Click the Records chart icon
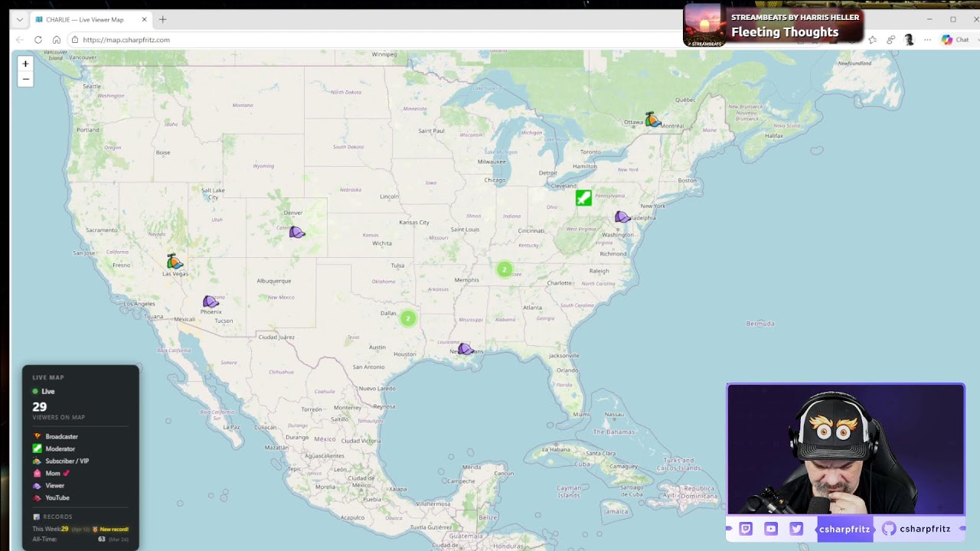Image resolution: width=980 pixels, height=551 pixels. tap(36, 517)
